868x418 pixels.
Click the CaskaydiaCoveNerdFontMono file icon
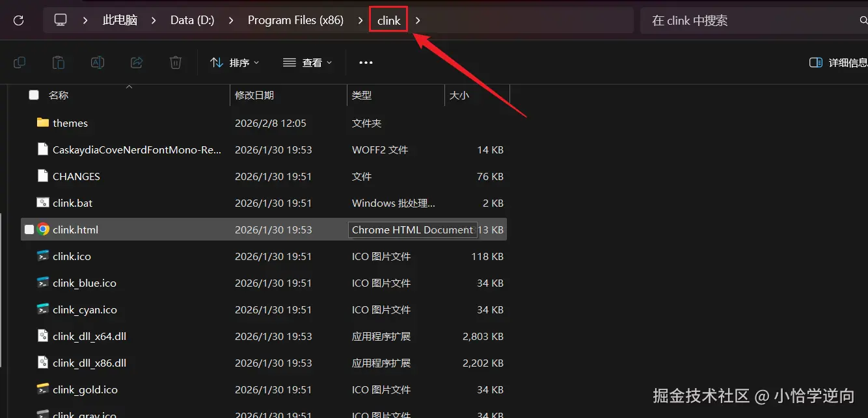pyautogui.click(x=43, y=150)
